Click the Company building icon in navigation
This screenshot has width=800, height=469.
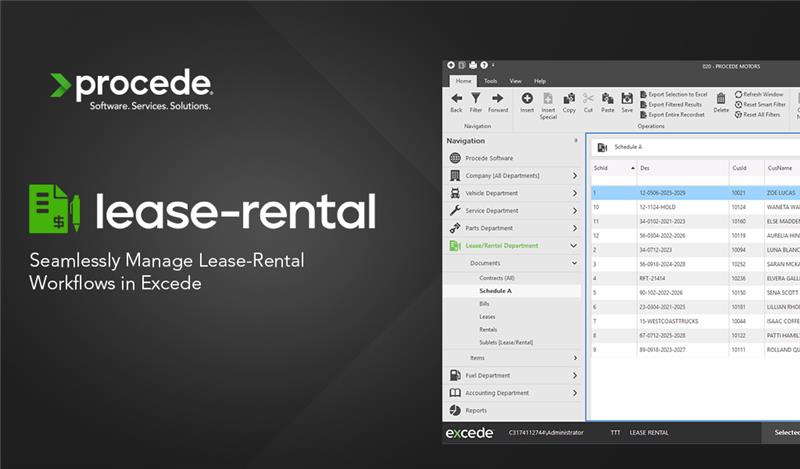click(x=455, y=176)
